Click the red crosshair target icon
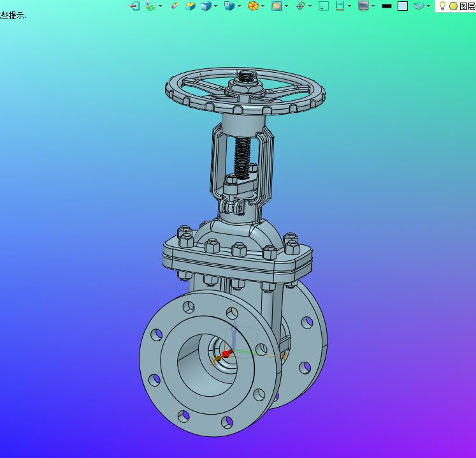The width and height of the screenshot is (476, 458). point(300,6)
